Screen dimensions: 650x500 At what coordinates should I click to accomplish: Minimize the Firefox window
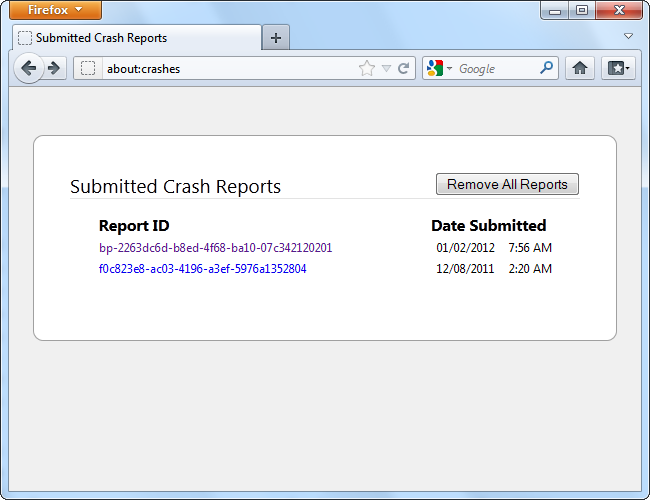(x=555, y=10)
